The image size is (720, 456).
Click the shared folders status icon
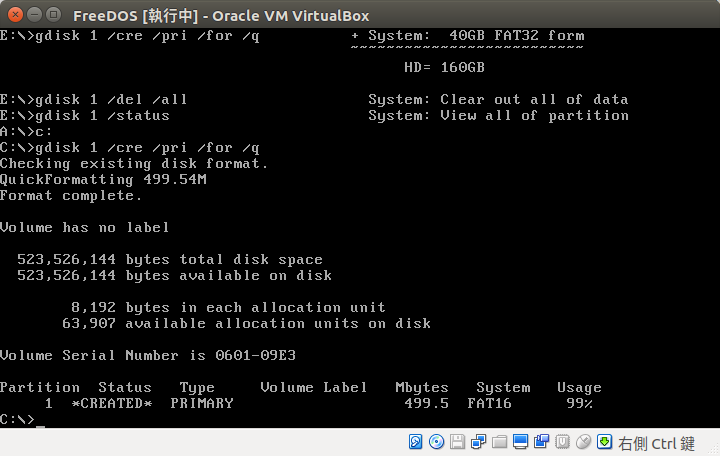(500, 442)
